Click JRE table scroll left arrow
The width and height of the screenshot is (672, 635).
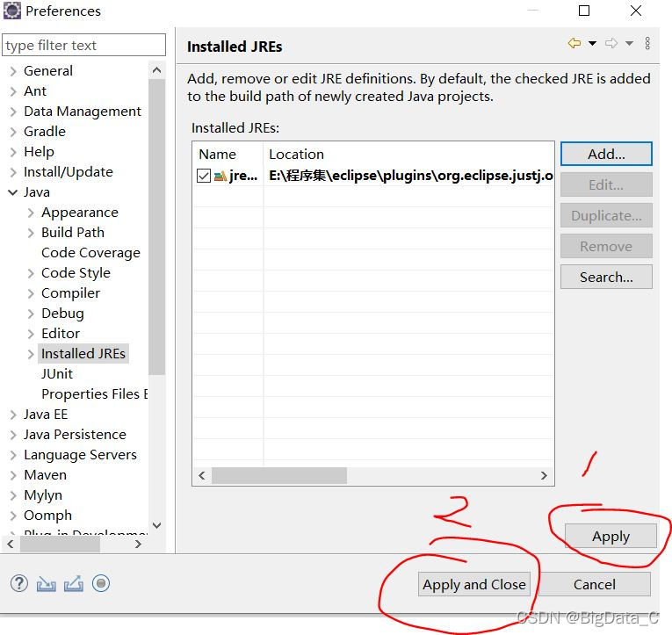point(202,476)
